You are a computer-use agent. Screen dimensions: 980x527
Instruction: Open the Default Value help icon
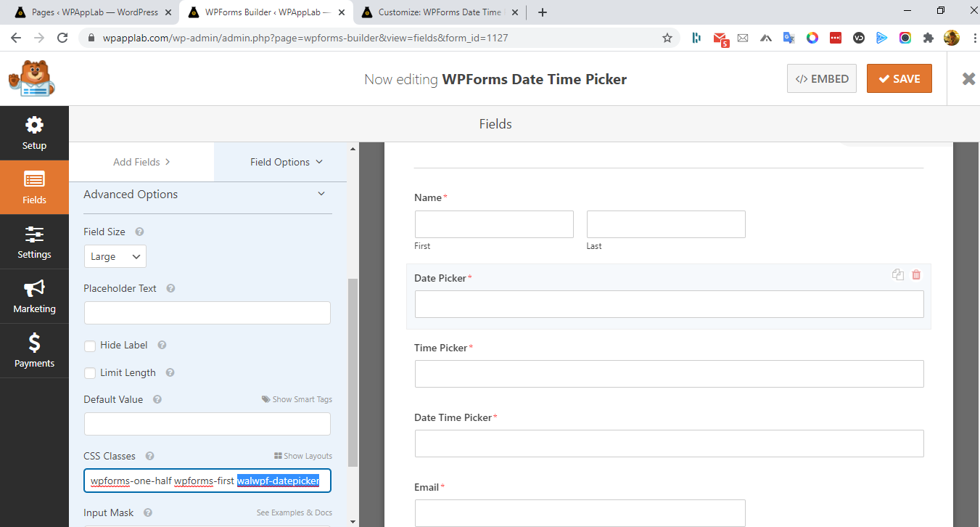pyautogui.click(x=157, y=400)
